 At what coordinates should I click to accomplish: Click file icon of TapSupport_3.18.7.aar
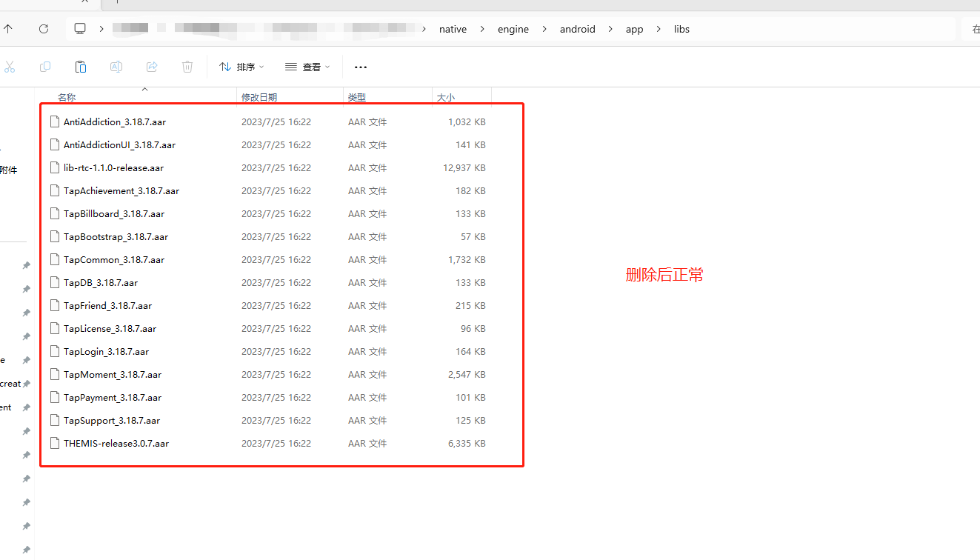coord(54,420)
